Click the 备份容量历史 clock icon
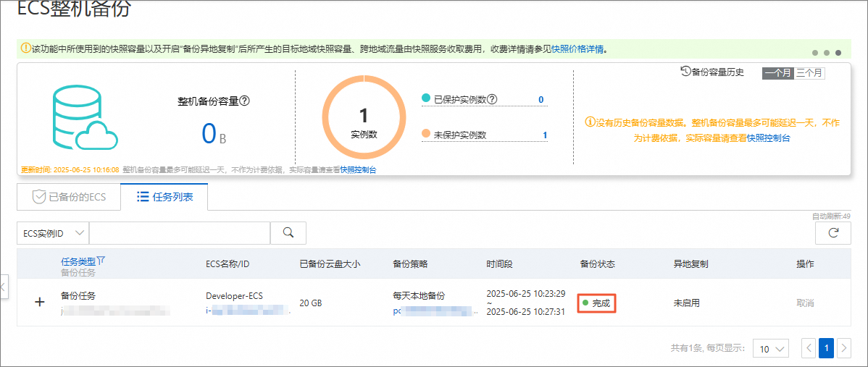Image resolution: width=868 pixels, height=367 pixels. [x=686, y=71]
